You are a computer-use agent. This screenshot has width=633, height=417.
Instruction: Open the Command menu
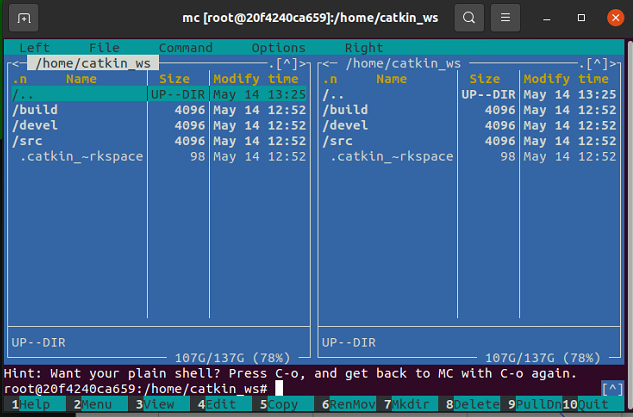click(x=185, y=48)
